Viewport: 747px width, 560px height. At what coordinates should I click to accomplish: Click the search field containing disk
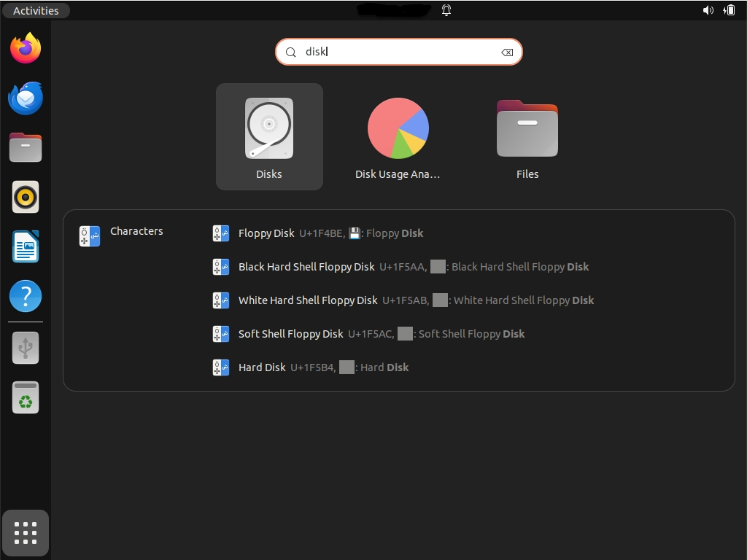point(394,52)
